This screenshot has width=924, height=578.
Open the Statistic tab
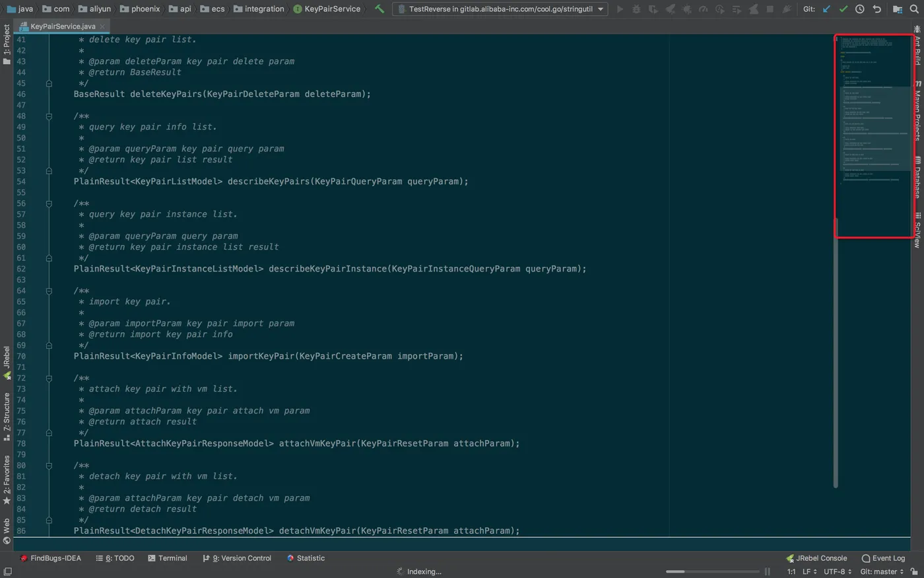306,558
